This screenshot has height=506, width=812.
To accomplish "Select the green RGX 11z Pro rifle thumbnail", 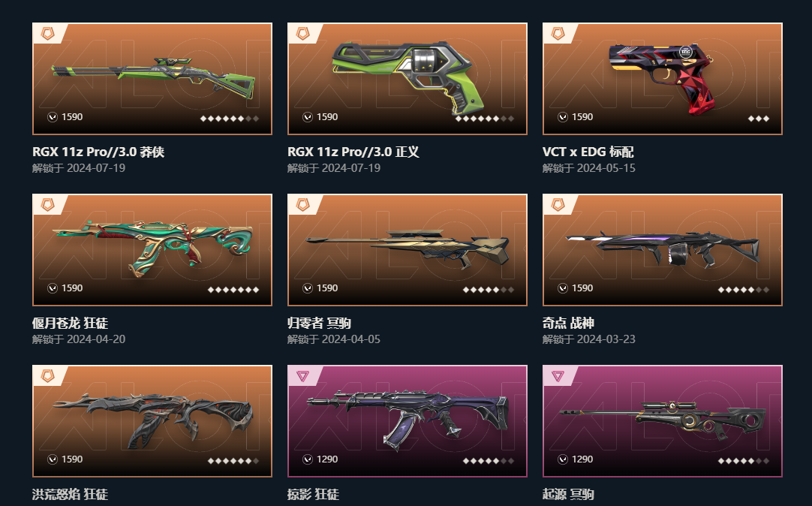I will pyautogui.click(x=152, y=79).
